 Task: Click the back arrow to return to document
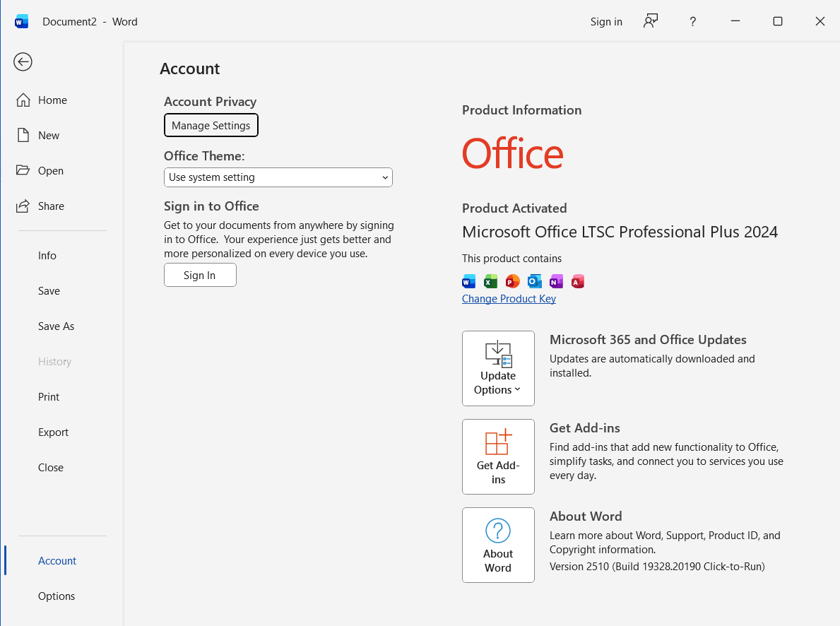click(x=23, y=61)
